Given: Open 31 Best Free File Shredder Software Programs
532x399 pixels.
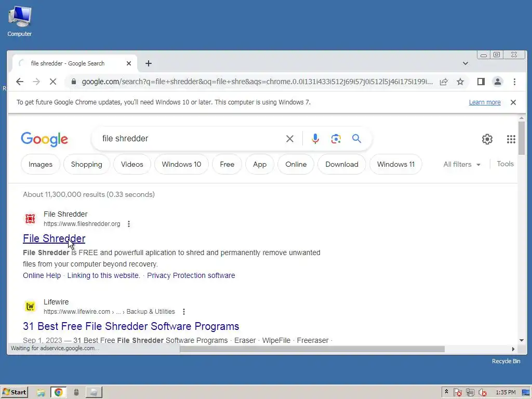Looking at the screenshot, I should pyautogui.click(x=131, y=326).
